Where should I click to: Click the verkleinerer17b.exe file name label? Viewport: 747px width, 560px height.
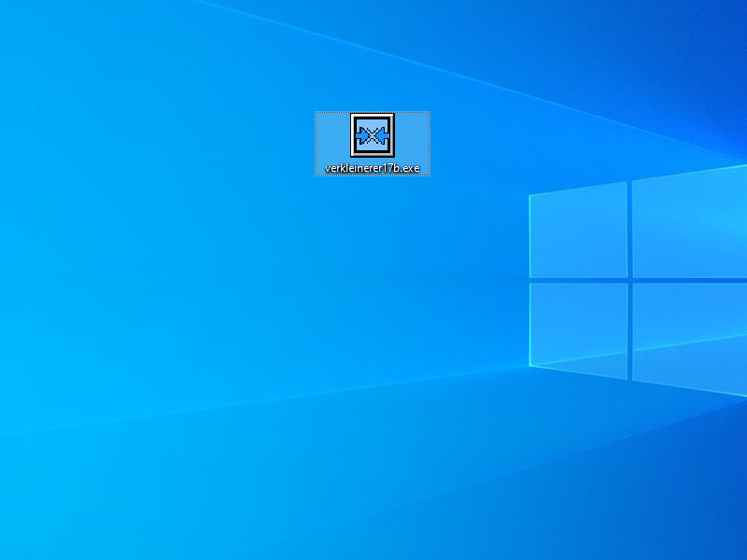[372, 168]
